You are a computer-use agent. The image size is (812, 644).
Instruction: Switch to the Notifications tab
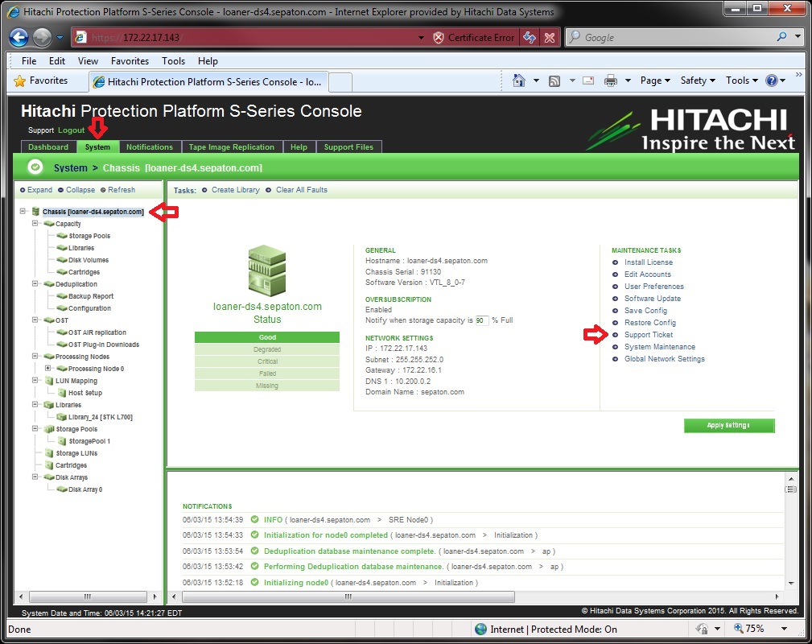(x=150, y=147)
